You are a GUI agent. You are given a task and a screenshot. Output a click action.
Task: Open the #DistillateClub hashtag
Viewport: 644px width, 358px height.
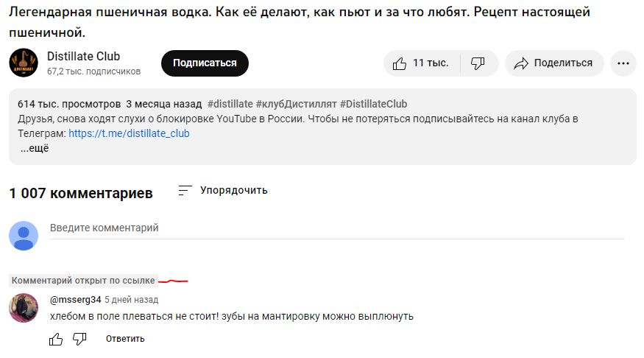click(x=373, y=104)
